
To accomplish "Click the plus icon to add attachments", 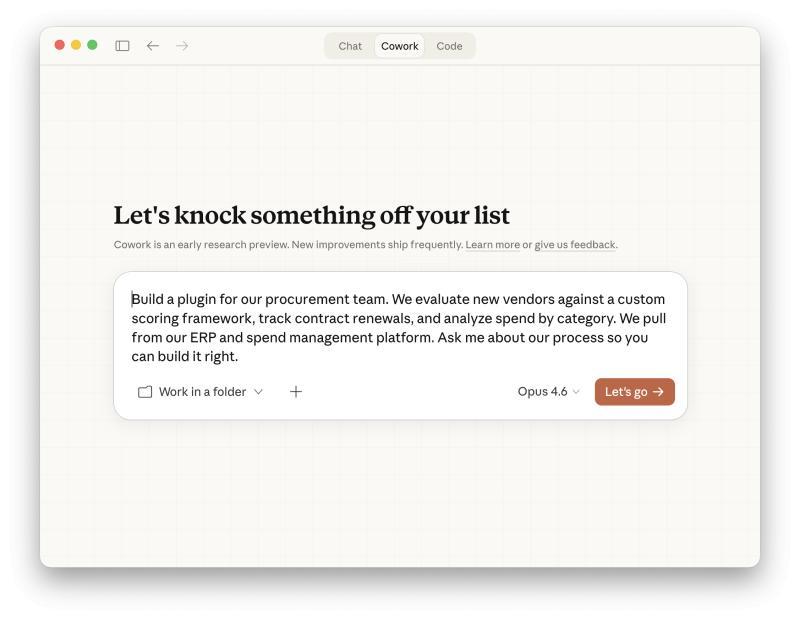I will [x=296, y=392].
